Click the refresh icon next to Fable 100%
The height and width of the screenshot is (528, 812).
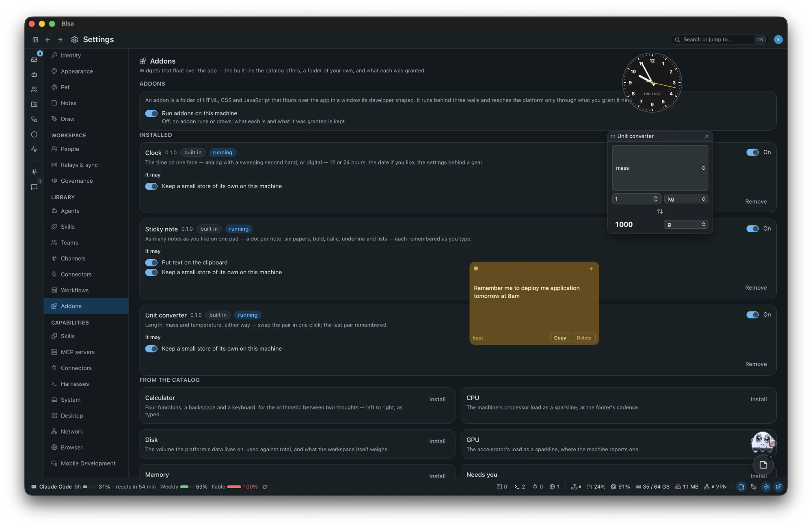[x=265, y=487]
